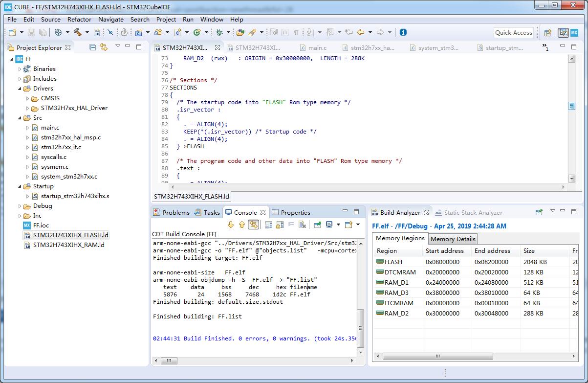The height and width of the screenshot is (383, 588).
Task: Click the editor vertical scrollbar thumb
Action: [x=571, y=106]
